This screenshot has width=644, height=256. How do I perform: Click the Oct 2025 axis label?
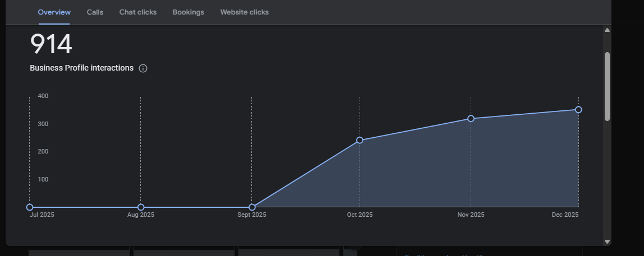coord(360,215)
